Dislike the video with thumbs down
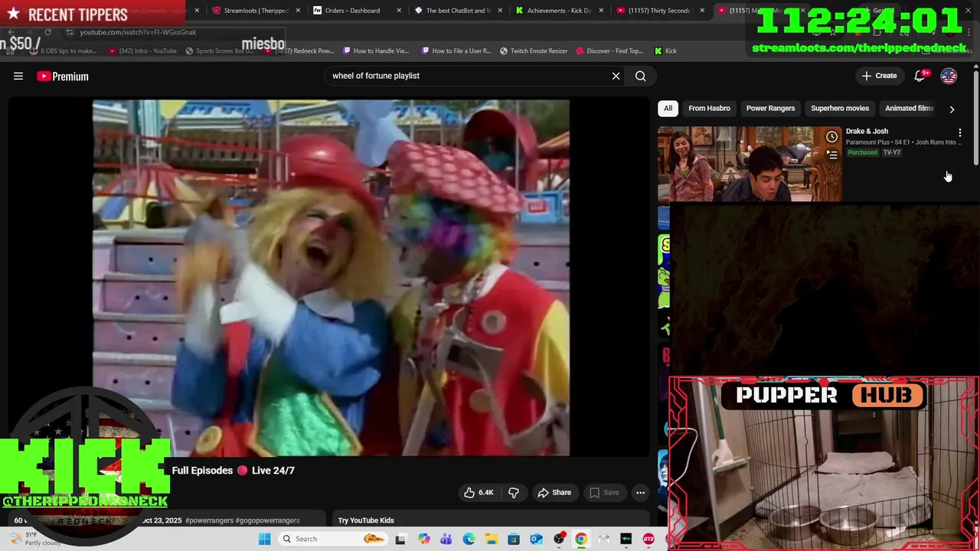The image size is (980, 551). [x=514, y=492]
